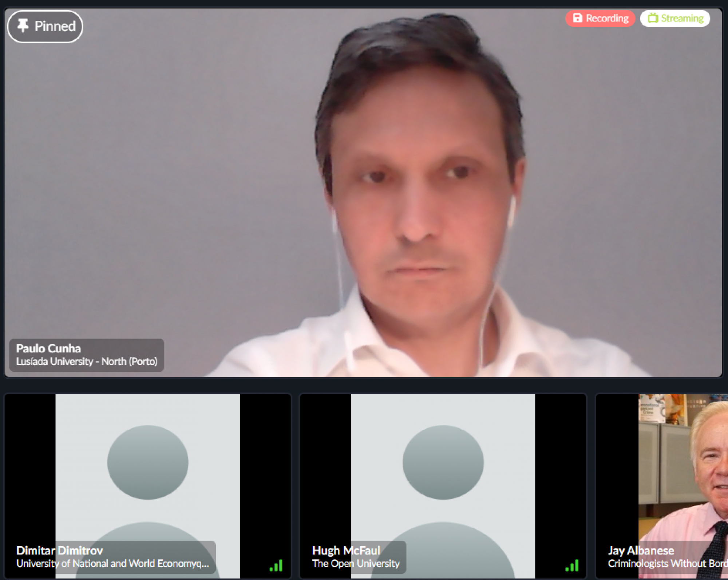The height and width of the screenshot is (580, 728).
Task: Check Dimitar Dimitrov's green signal strength icon
Action: point(276,565)
